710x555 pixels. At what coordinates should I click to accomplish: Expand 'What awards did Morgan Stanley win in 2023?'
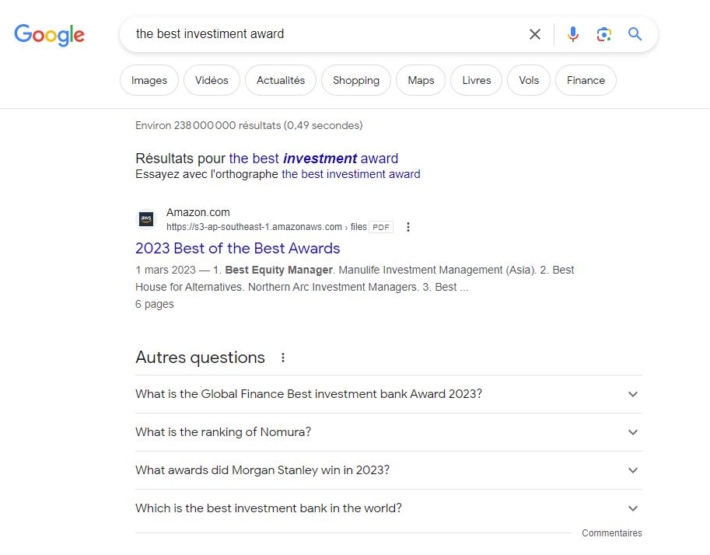pyautogui.click(x=389, y=470)
